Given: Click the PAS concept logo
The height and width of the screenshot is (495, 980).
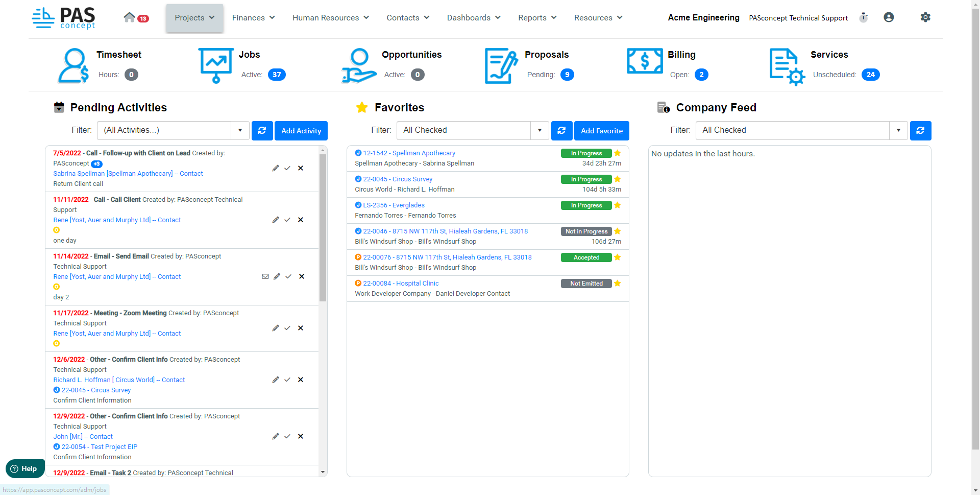Looking at the screenshot, I should pyautogui.click(x=64, y=18).
